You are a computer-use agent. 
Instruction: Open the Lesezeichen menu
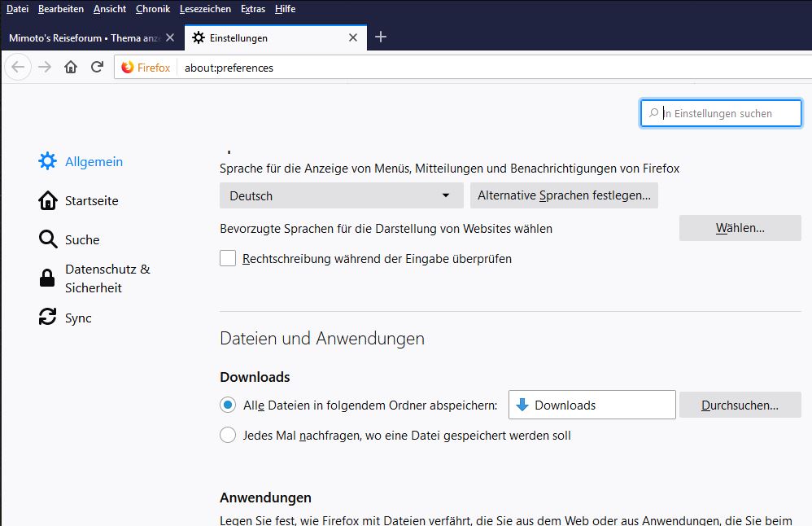(x=205, y=9)
